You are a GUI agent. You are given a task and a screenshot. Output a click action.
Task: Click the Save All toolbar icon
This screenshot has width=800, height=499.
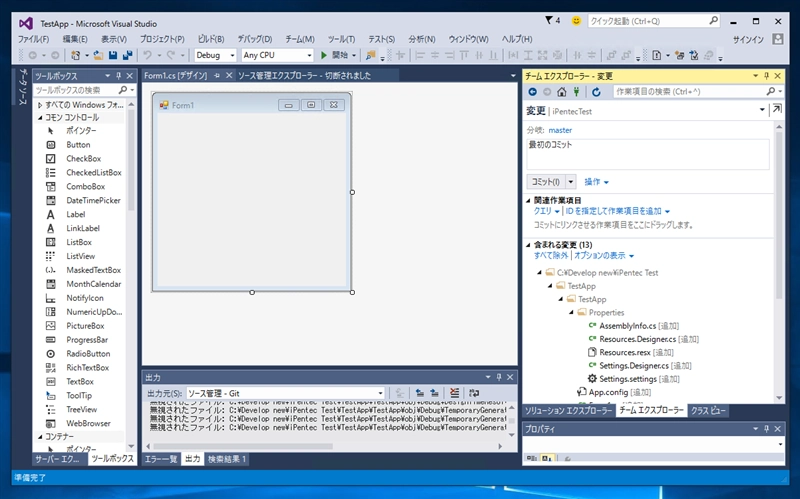[127, 55]
